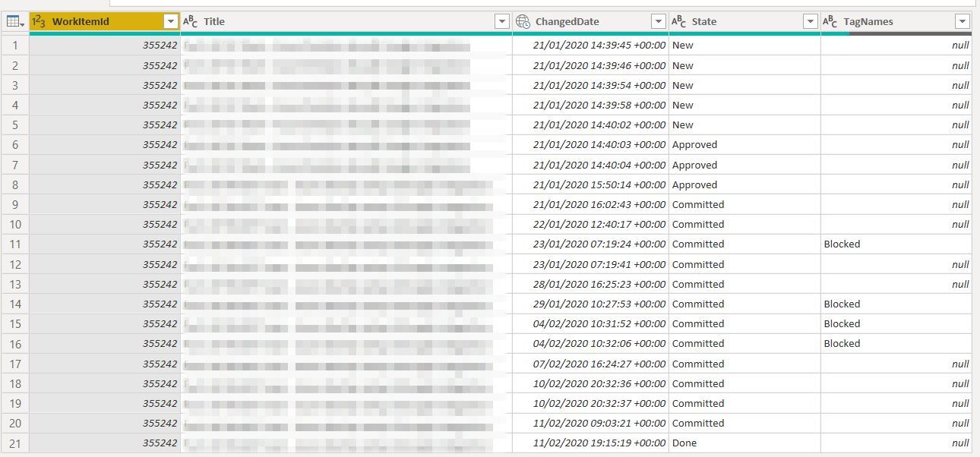Image resolution: width=980 pixels, height=457 pixels.
Task: Open the table options menu icon
Action: point(14,21)
